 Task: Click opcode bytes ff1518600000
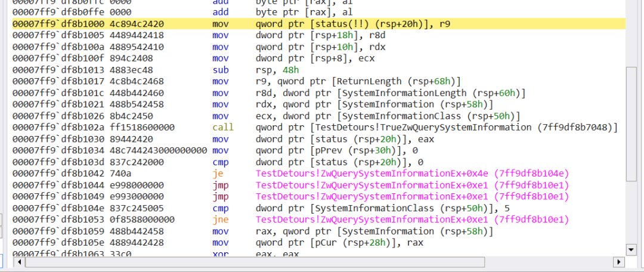click(x=142, y=128)
